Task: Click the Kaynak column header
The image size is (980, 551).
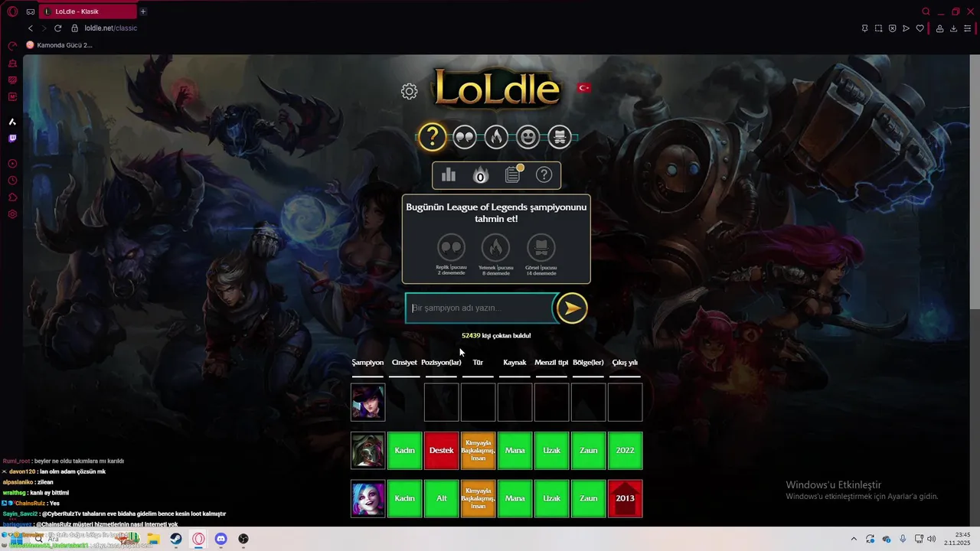Action: [514, 363]
